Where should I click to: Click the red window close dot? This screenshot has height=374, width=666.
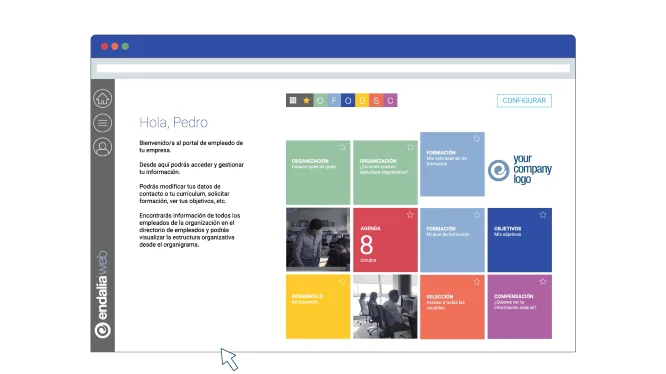(104, 46)
